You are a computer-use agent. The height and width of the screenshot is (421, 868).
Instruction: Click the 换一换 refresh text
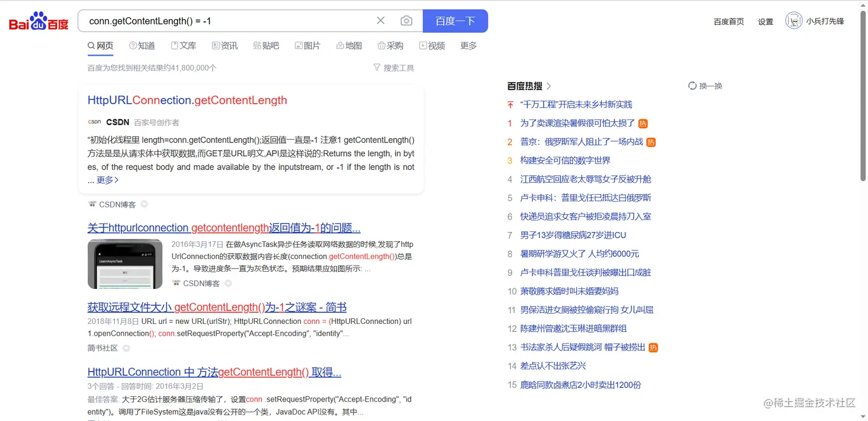pos(711,86)
